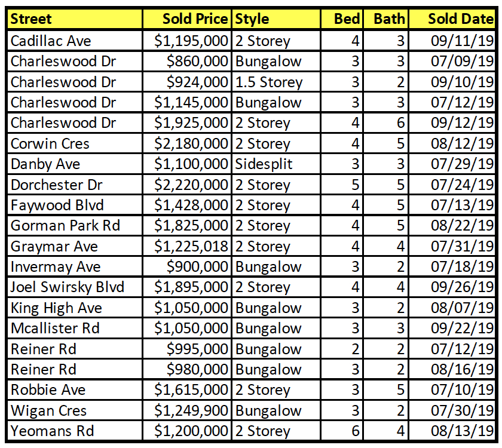Select the Mcallister Rd street cell
This screenshot has height=448, width=502.
[75, 328]
